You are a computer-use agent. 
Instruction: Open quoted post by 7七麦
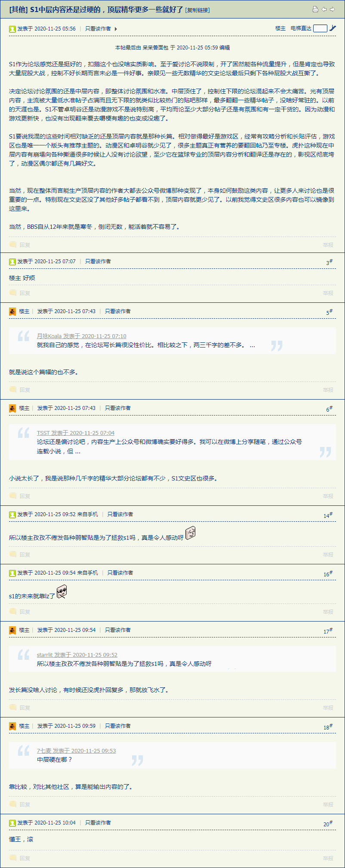click(x=76, y=751)
